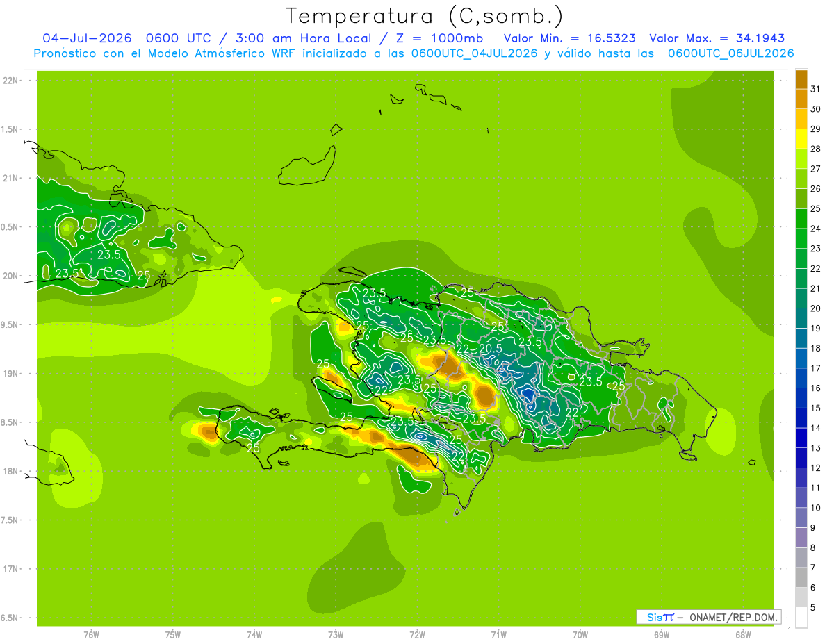
Task: Click legend value 11
Action: coord(815,488)
